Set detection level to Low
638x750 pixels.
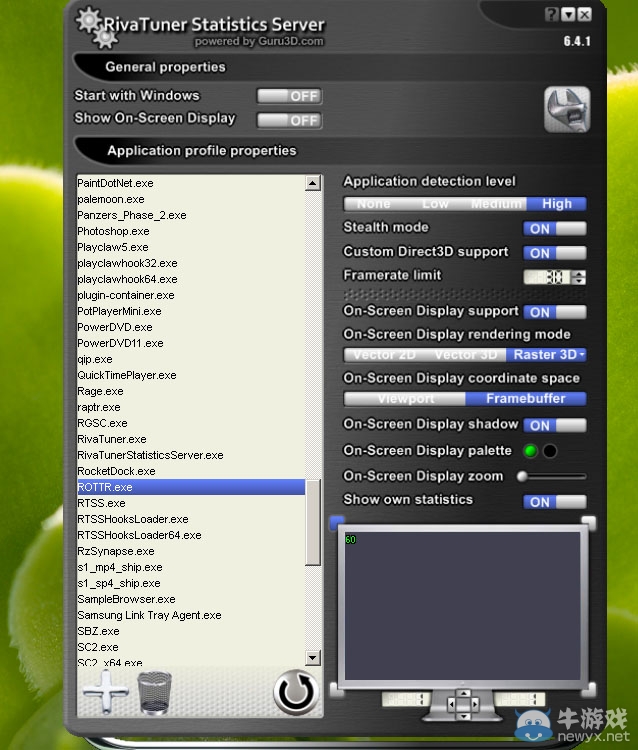(x=435, y=204)
